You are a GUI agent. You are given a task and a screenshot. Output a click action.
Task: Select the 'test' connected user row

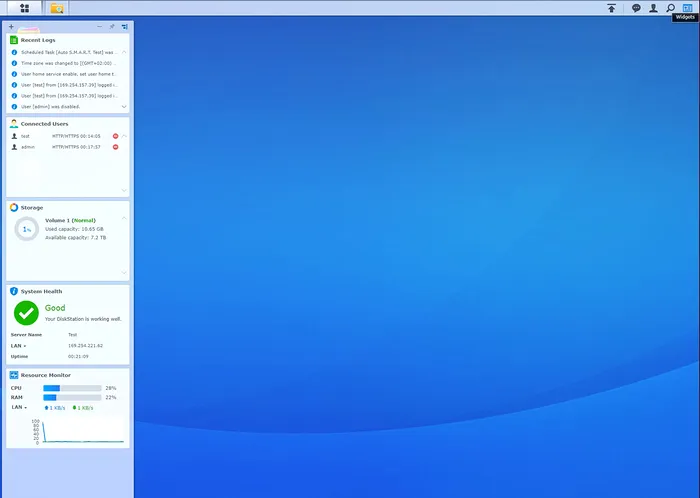65,136
